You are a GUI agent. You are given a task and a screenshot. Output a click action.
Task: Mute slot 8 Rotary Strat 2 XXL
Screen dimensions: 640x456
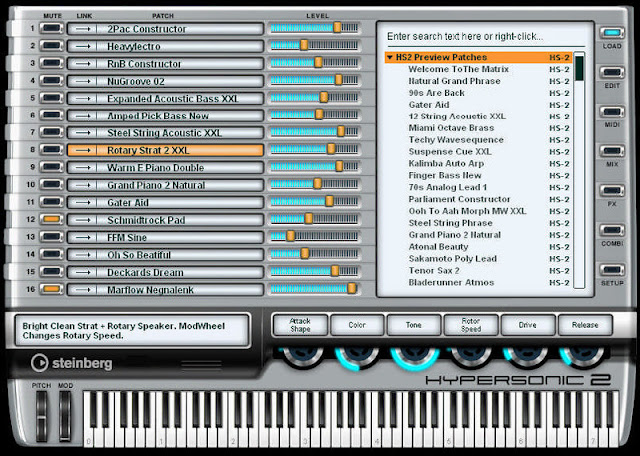coord(51,150)
